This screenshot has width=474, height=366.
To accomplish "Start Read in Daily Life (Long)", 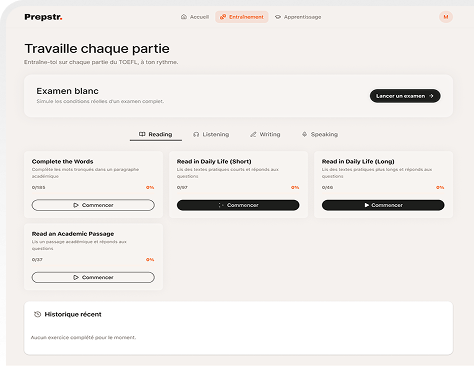I will (383, 205).
